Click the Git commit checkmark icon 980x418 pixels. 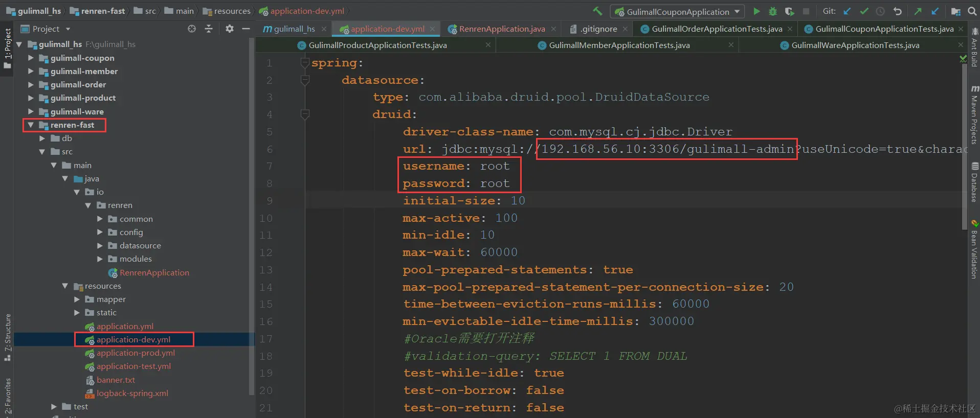click(x=864, y=11)
